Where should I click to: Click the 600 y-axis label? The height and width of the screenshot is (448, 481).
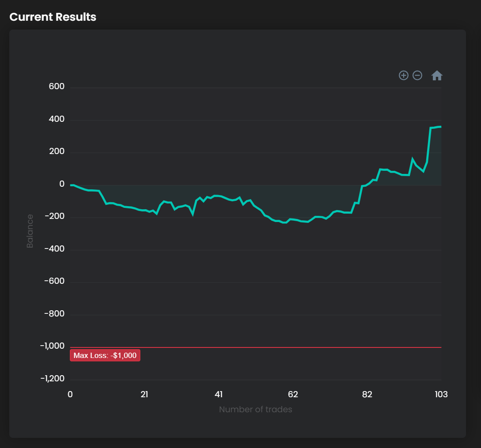pyautogui.click(x=57, y=86)
